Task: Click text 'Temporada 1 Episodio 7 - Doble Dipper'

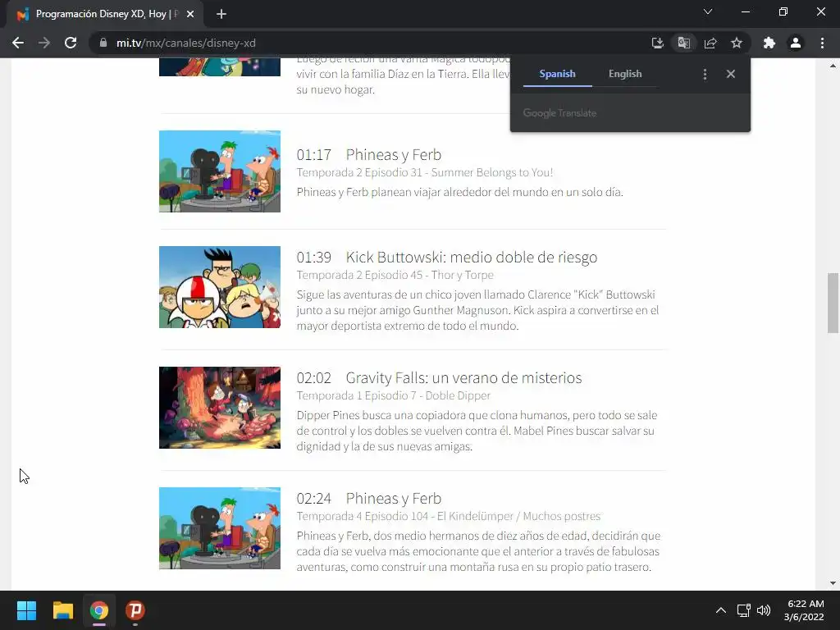Action: (x=394, y=395)
